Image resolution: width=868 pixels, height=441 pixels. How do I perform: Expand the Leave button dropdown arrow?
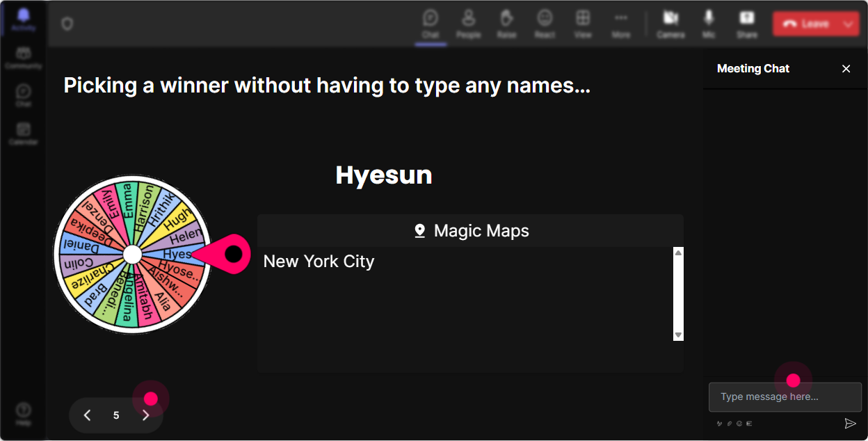coord(849,24)
